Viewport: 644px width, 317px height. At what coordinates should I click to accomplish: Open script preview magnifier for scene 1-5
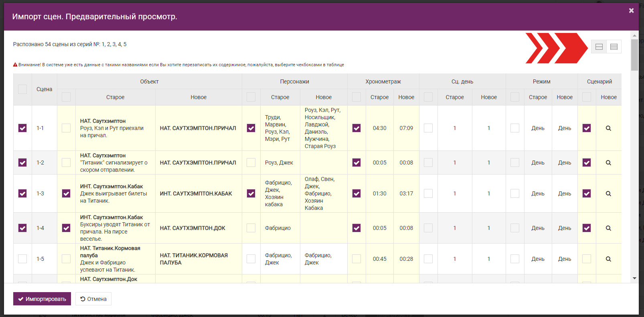tap(608, 259)
